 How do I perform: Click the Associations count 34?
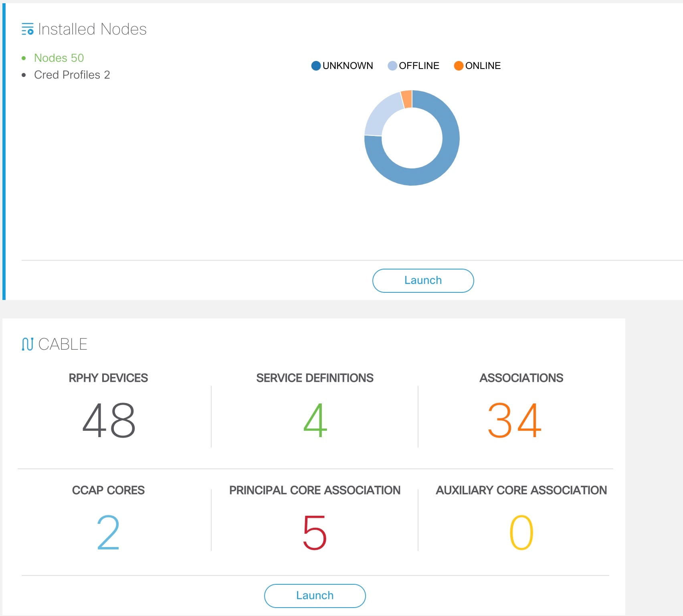515,420
